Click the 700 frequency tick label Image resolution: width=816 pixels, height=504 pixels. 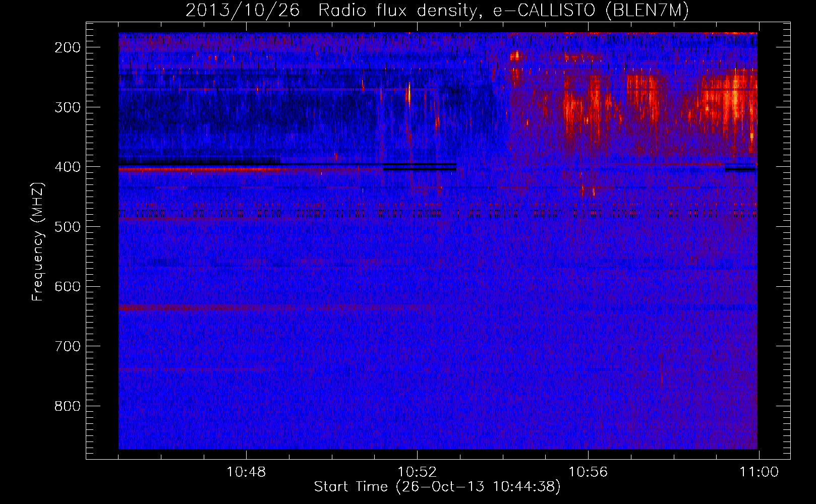(x=67, y=346)
